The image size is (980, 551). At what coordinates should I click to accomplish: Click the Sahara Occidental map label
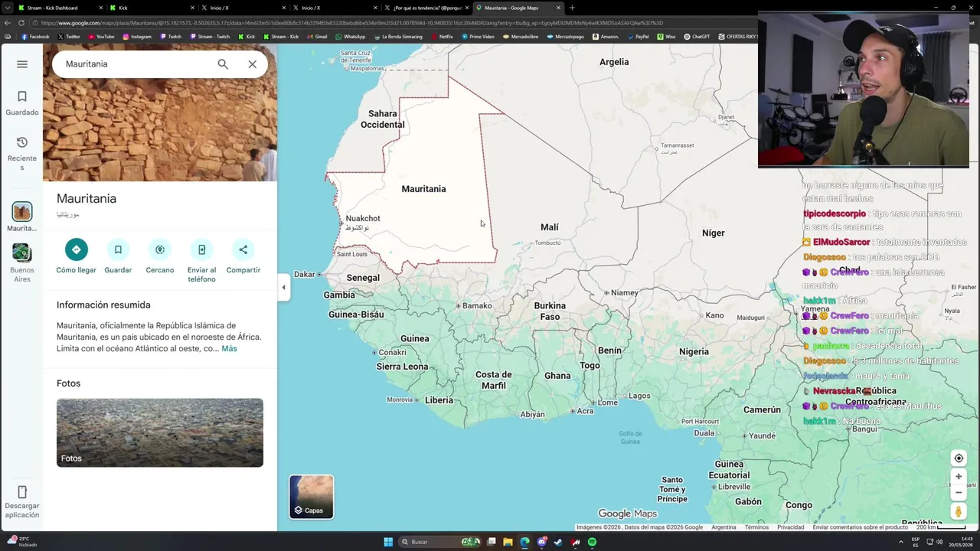(383, 119)
